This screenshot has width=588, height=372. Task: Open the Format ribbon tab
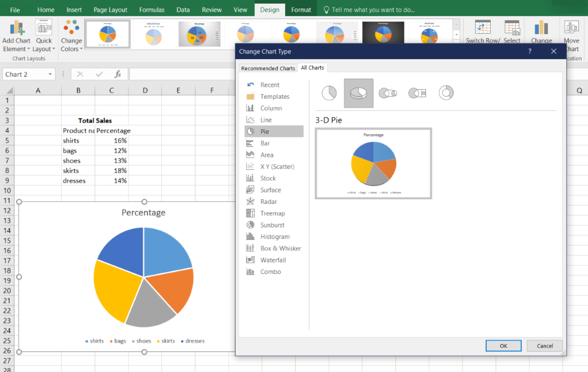click(x=301, y=9)
